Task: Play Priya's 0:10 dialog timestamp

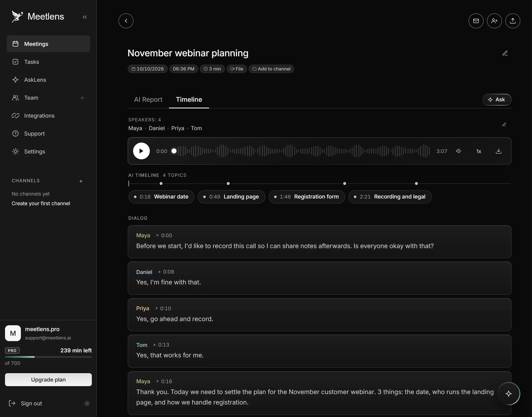Action: [x=163, y=308]
